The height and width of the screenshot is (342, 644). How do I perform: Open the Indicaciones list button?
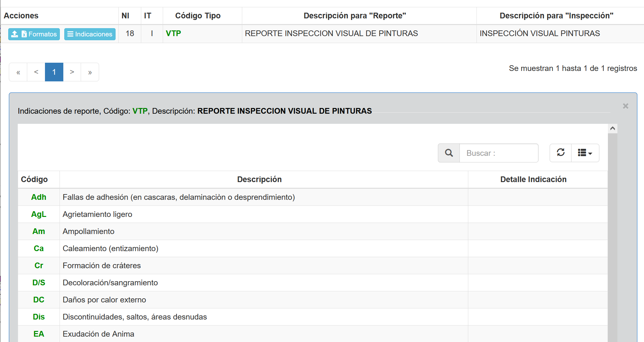point(90,34)
